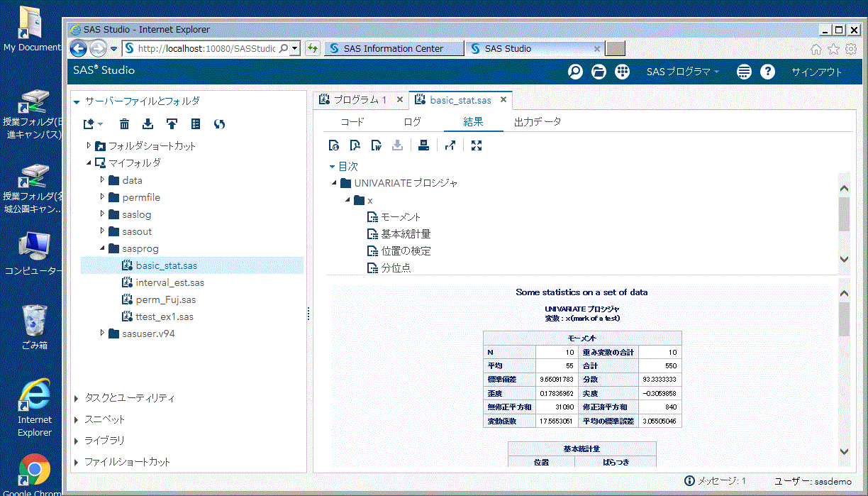The height and width of the screenshot is (496, 868).
Task: Collapse the サーバーファイルとフォルダ section
Action: point(77,101)
